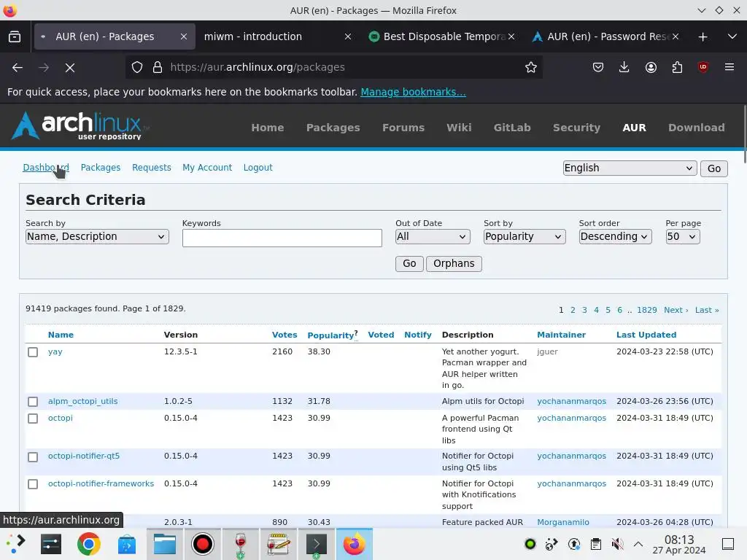
Task: Click the Dashboard link
Action: 46,168
